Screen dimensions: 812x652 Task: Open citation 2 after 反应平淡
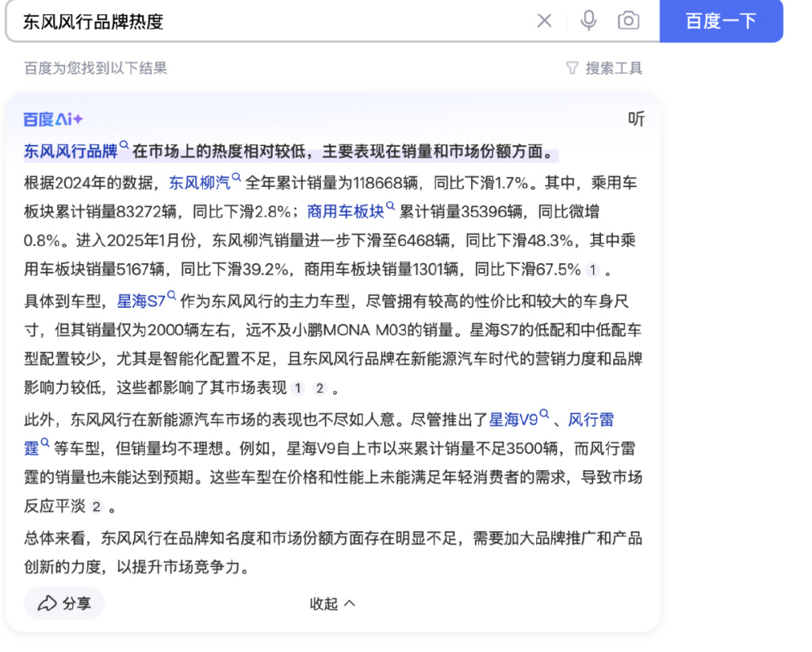96,507
